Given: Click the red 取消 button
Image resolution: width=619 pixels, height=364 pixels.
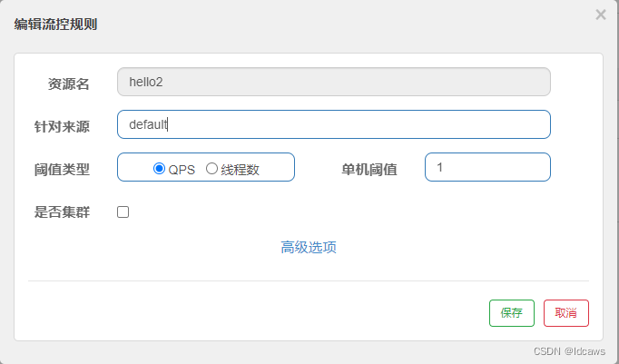Looking at the screenshot, I should tap(566, 313).
